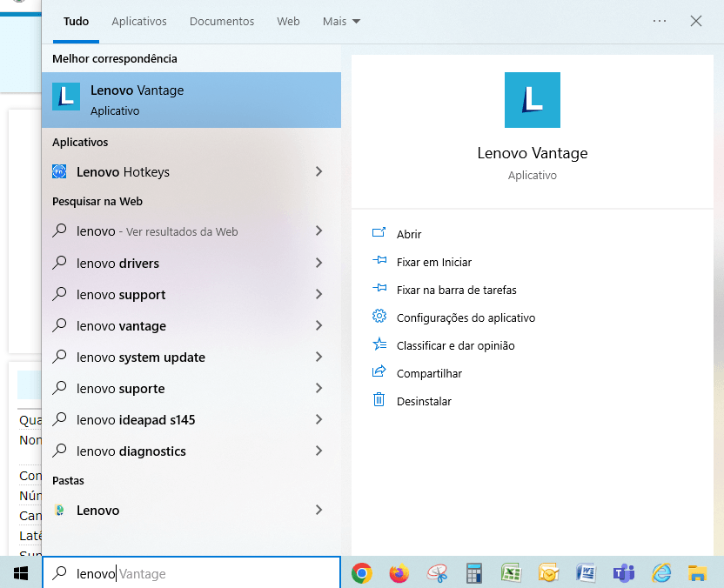Expand the Lenovo folder chevron
The image size is (724, 588).
318,510
